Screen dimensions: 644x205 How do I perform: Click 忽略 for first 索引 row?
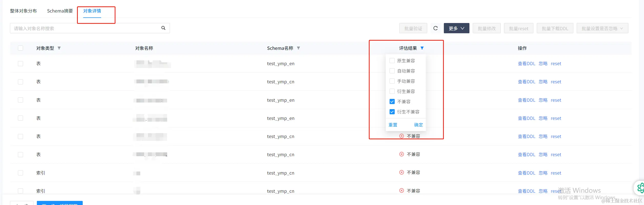point(543,173)
